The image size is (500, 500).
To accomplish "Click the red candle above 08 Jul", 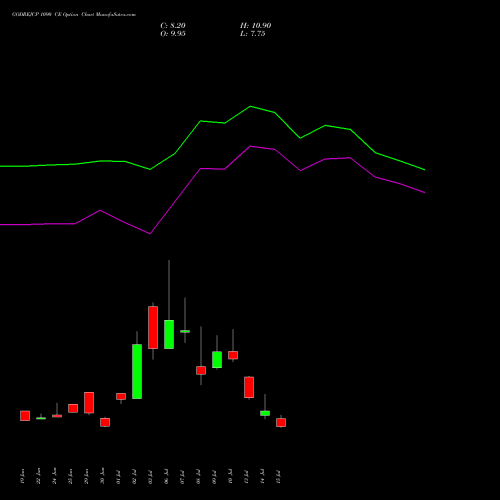I will click(x=201, y=370).
